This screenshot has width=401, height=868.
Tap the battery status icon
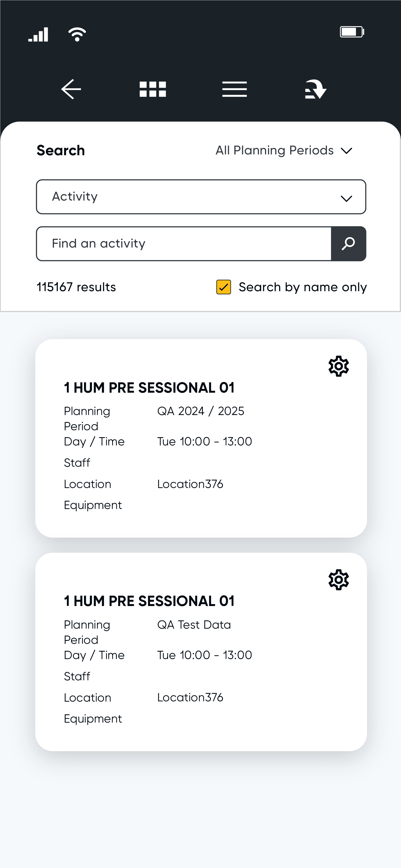tap(352, 32)
